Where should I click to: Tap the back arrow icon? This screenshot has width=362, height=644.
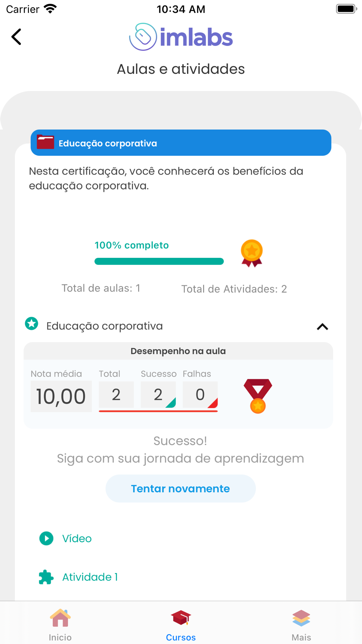[16, 37]
